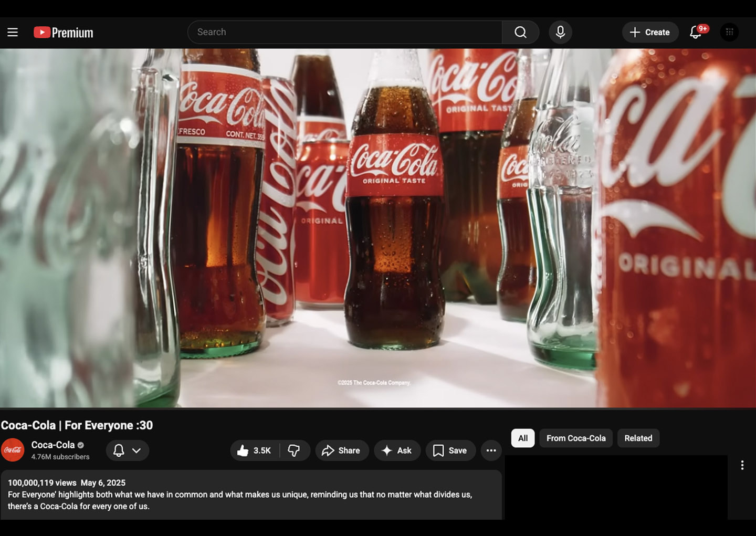This screenshot has height=536, width=756.
Task: Save video to a playlist
Action: [x=450, y=450]
